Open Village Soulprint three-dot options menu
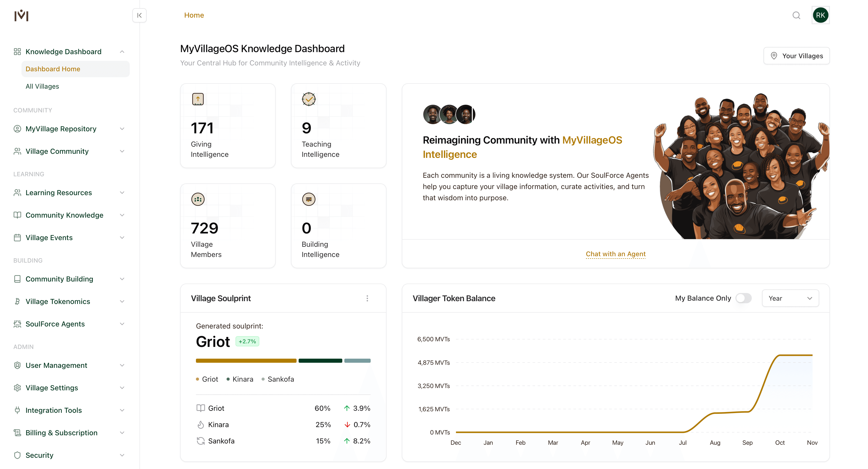 (367, 298)
